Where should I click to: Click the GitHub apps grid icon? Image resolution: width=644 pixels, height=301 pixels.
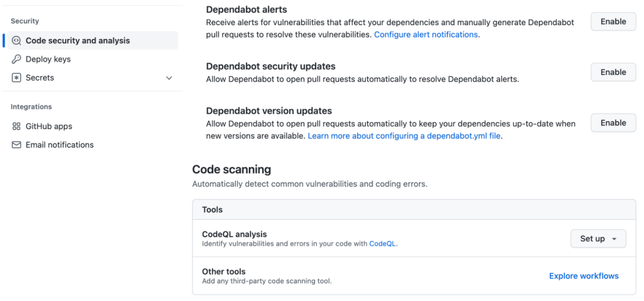pos(17,127)
